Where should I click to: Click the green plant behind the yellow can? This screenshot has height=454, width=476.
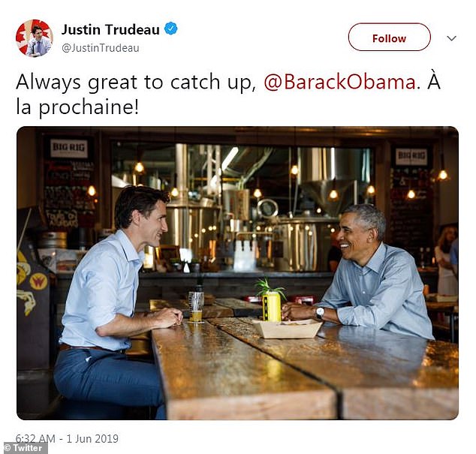tap(269, 287)
